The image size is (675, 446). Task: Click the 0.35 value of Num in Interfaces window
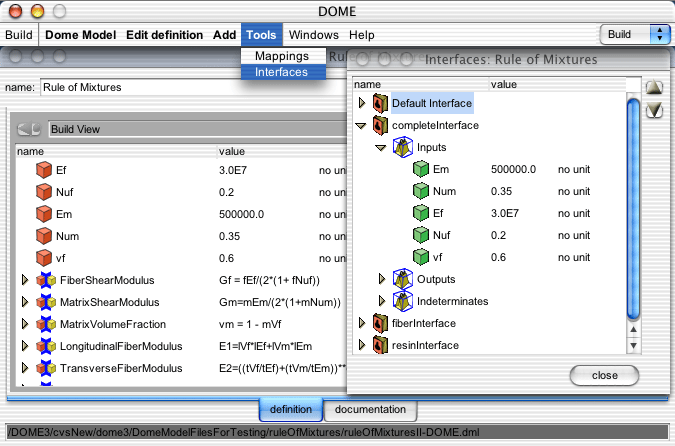(502, 191)
